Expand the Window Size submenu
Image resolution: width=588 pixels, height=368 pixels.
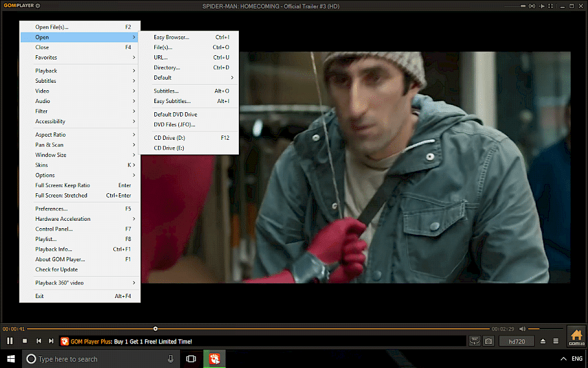click(80, 155)
